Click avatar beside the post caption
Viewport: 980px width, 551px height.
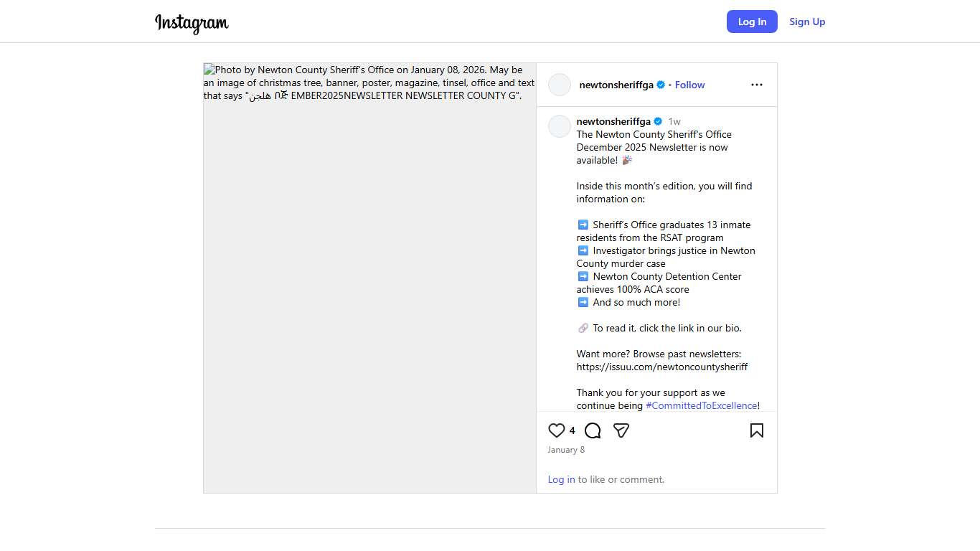tap(560, 126)
